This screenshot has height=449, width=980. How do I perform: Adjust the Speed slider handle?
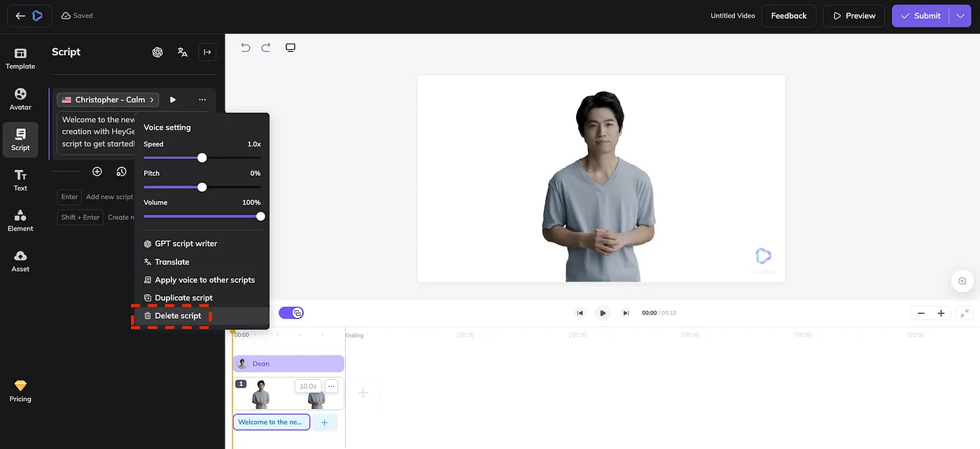click(x=202, y=158)
